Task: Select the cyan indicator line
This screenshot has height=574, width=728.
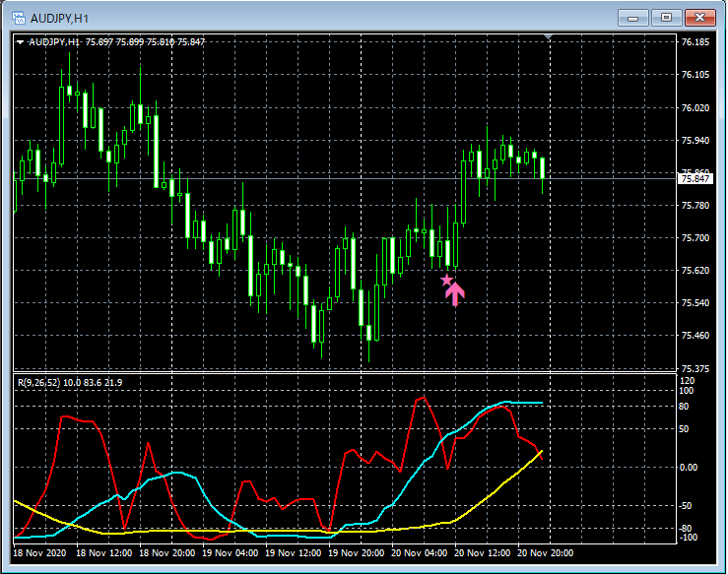Action: tap(414, 476)
